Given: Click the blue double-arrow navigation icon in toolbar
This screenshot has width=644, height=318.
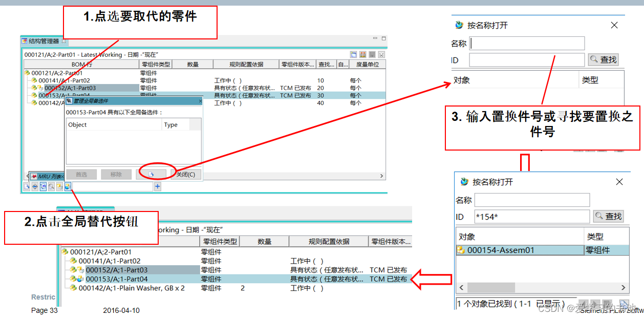Looking at the screenshot, I should coord(34,186).
